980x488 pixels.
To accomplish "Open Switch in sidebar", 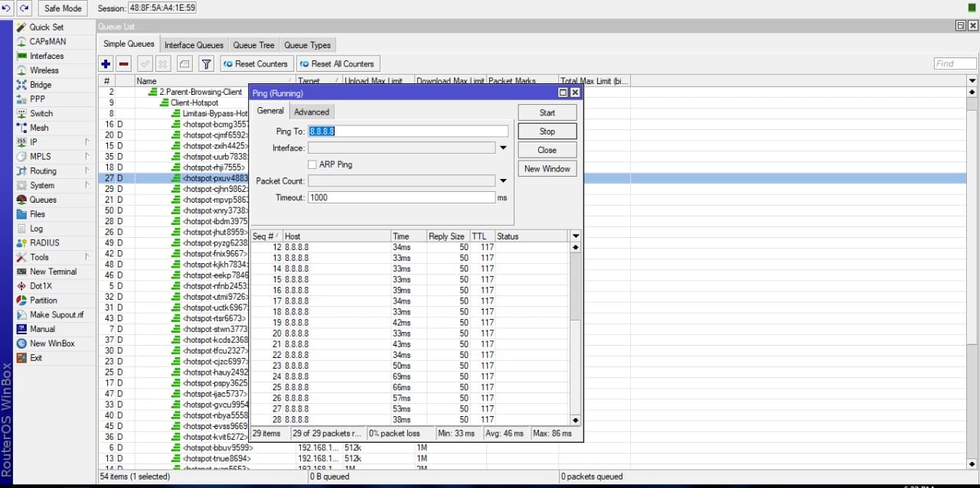I will (41, 113).
